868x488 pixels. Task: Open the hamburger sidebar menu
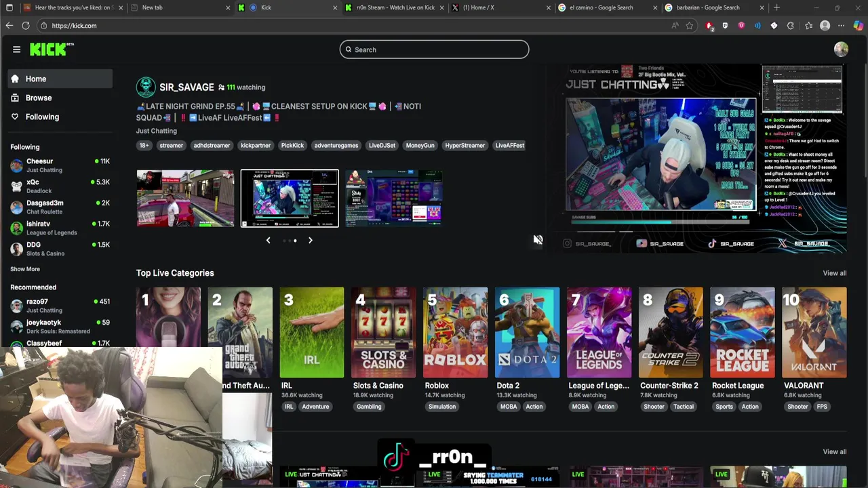click(16, 49)
